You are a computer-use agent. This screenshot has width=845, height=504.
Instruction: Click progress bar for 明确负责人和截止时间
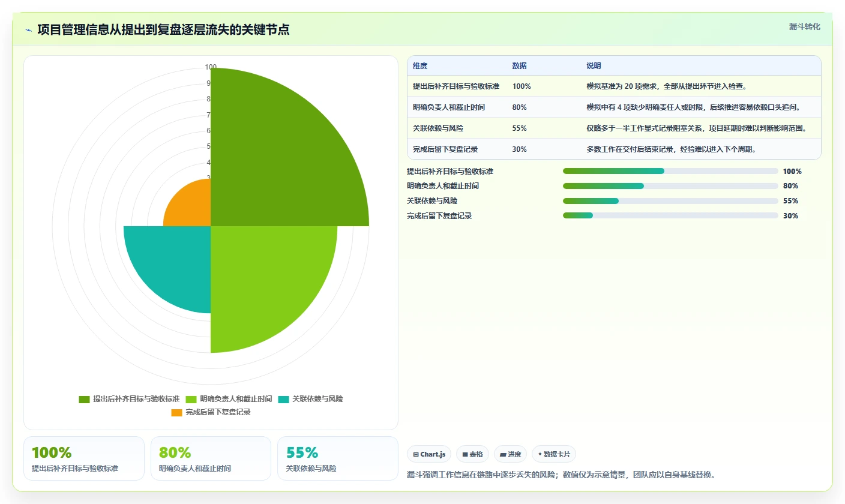tap(670, 186)
